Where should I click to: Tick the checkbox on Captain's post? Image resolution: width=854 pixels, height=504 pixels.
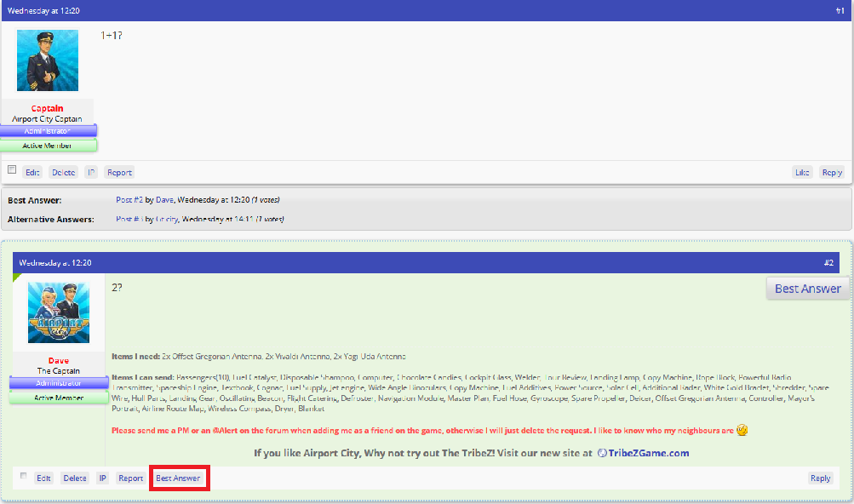click(x=12, y=170)
